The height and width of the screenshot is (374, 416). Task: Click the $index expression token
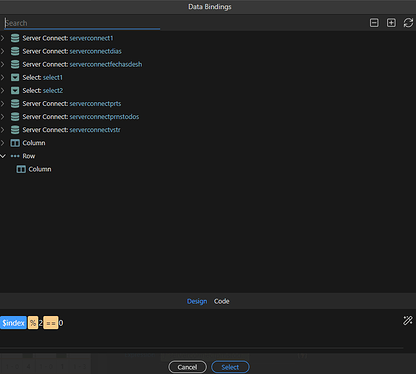pos(13,323)
